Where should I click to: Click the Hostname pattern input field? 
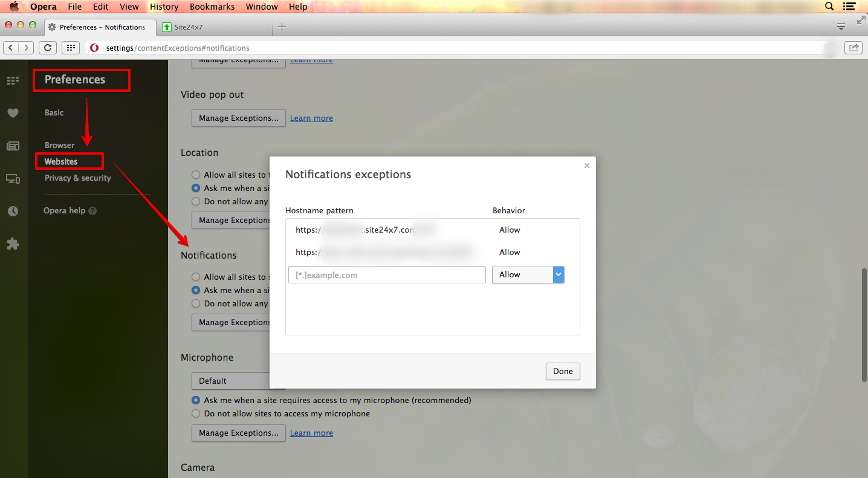(387, 275)
